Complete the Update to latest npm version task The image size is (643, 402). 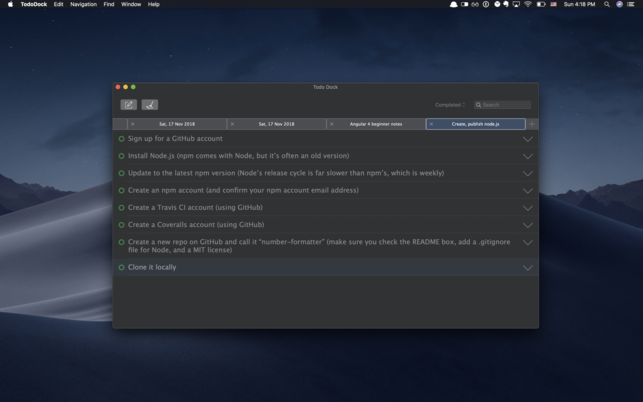tap(121, 173)
